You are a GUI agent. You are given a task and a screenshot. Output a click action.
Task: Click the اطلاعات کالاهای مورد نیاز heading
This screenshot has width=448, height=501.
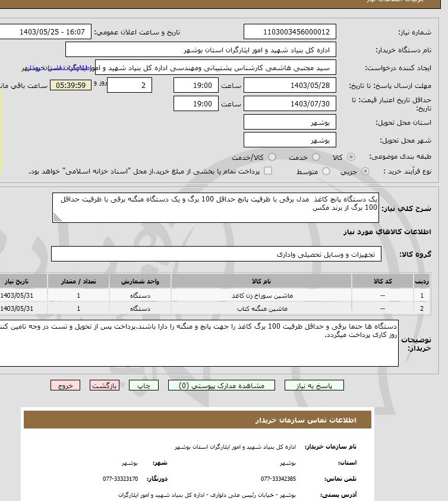coord(387,231)
